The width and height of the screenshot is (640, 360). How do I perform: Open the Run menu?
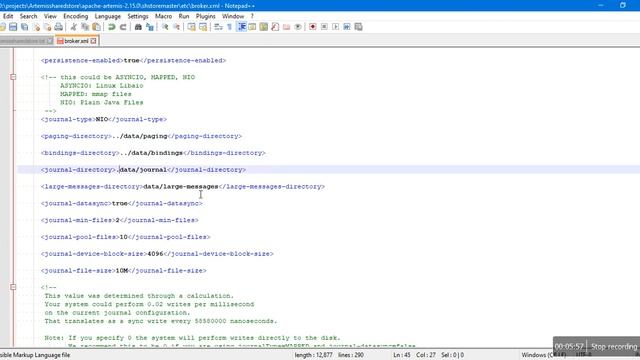pyautogui.click(x=184, y=16)
